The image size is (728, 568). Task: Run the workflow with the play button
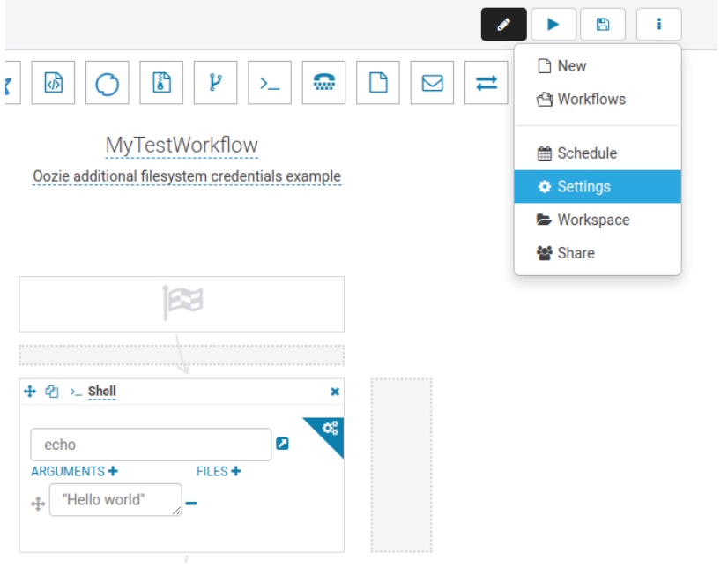pos(553,25)
